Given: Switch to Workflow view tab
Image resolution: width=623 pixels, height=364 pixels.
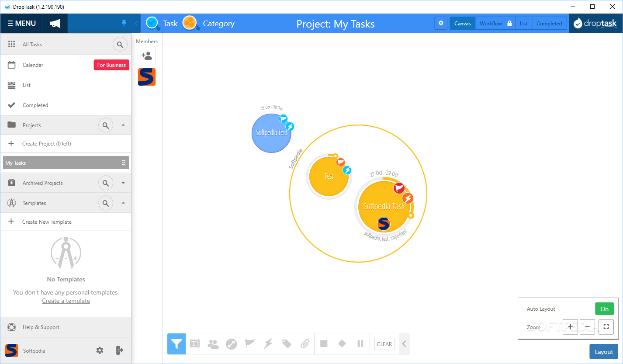Looking at the screenshot, I should point(495,24).
